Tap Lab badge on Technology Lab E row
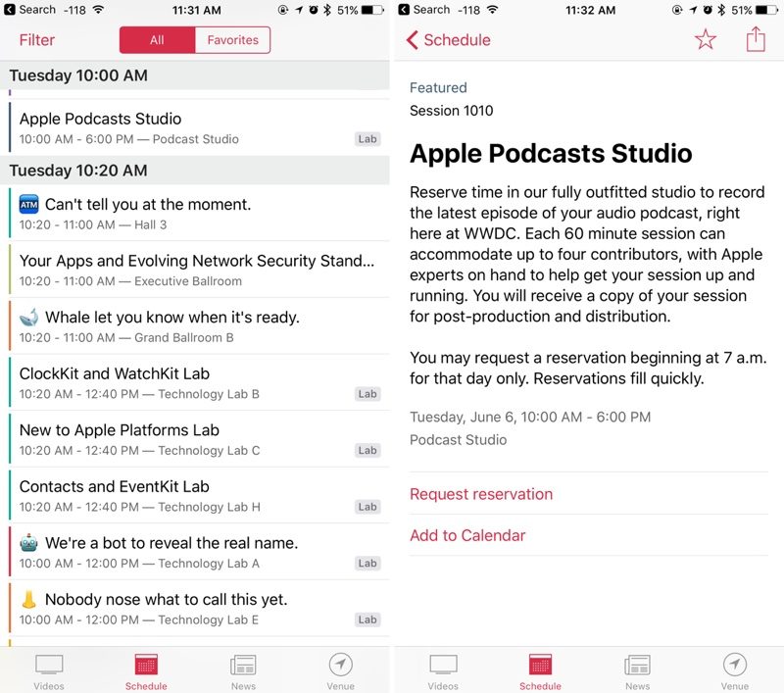The image size is (784, 693). (x=367, y=620)
